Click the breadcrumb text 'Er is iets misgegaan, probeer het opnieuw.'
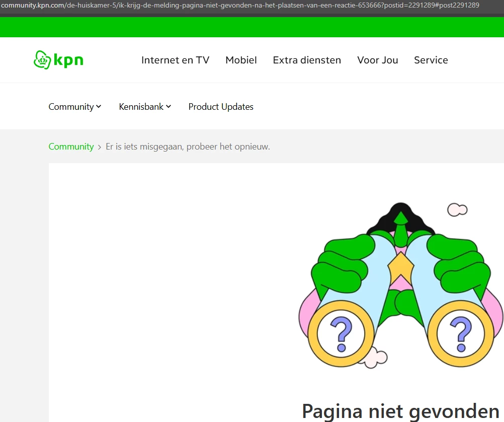Screen dimensions: 504x422 (188, 147)
